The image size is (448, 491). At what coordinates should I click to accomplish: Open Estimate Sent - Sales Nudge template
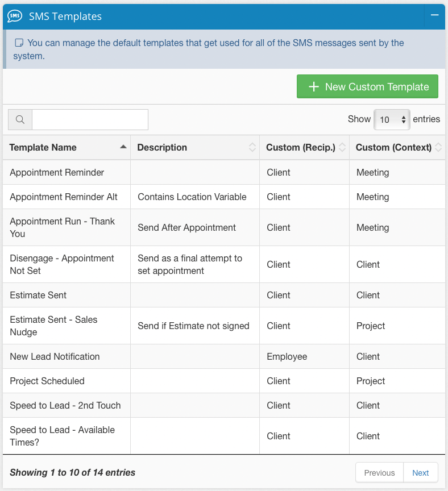click(53, 326)
